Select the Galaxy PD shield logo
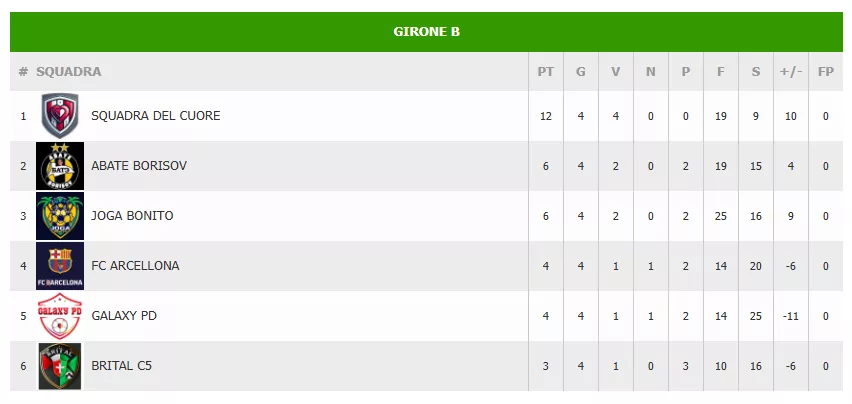The width and height of the screenshot is (852, 404). pyautogui.click(x=60, y=316)
